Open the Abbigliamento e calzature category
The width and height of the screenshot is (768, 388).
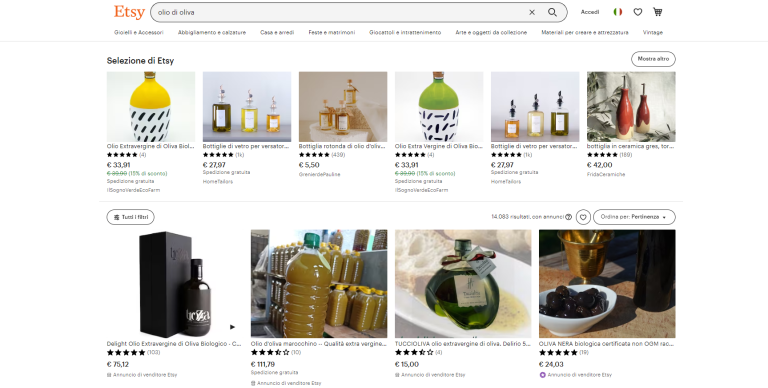[x=212, y=32]
